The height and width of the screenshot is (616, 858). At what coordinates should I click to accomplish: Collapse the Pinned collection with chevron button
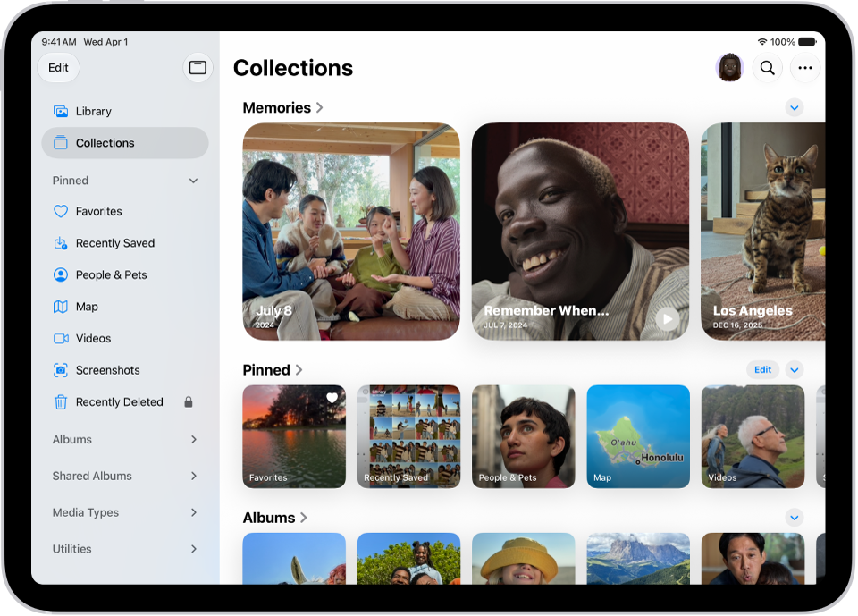pyautogui.click(x=795, y=370)
